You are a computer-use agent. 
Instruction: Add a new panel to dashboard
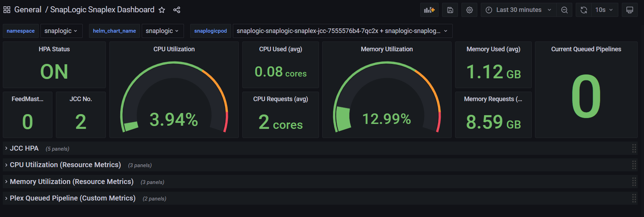coord(429,10)
